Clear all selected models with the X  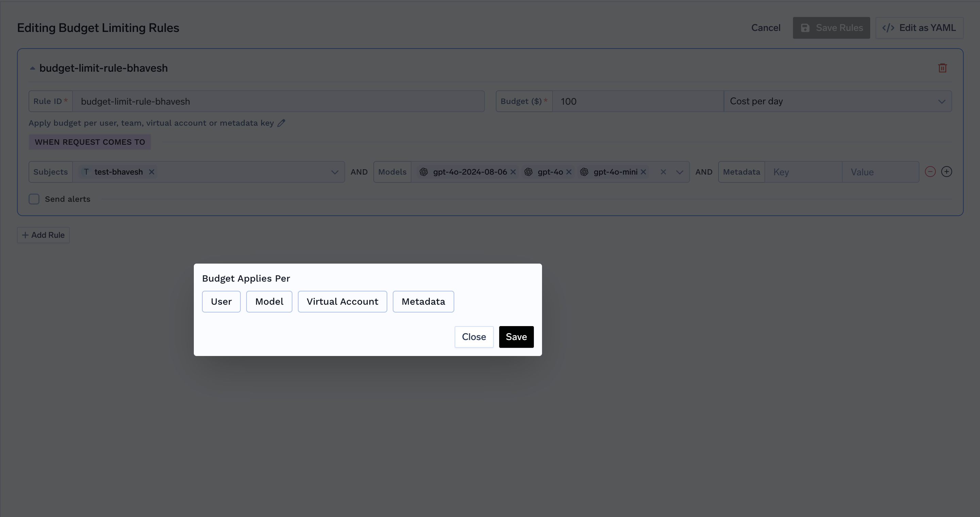click(x=663, y=172)
